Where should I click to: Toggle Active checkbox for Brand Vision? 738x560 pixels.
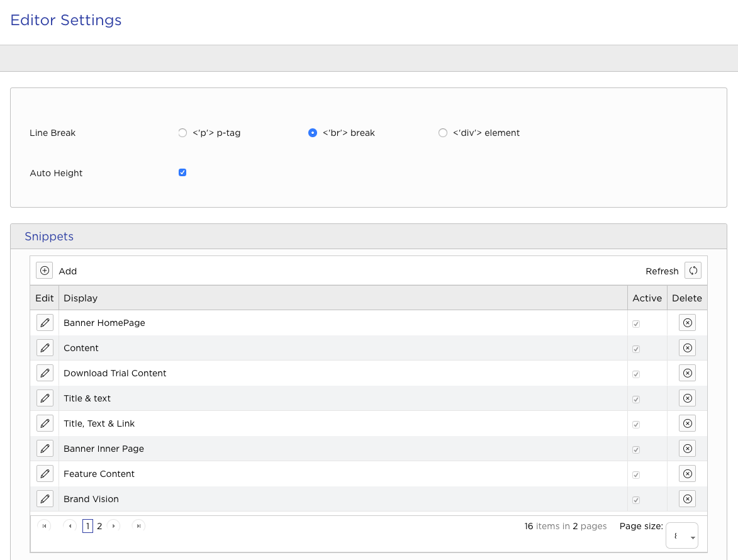636,500
